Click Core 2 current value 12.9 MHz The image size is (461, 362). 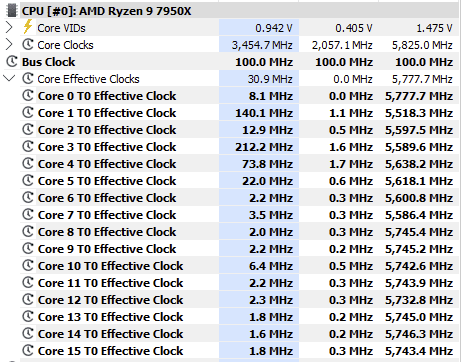[268, 130]
